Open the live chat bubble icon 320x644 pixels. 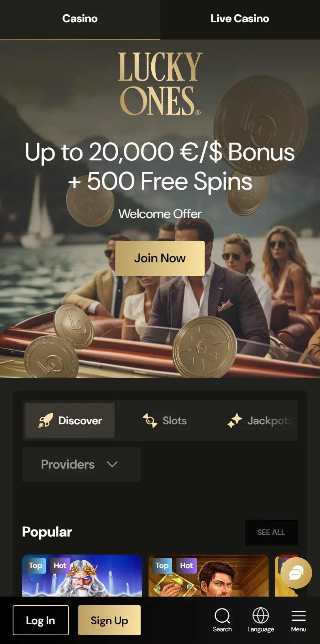click(x=296, y=573)
